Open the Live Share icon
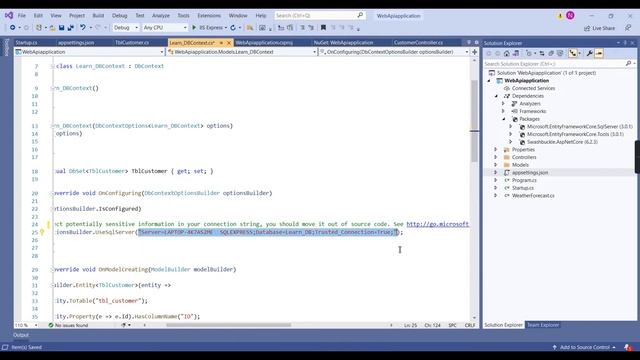Viewport: 640px width, 360px height. (587, 28)
